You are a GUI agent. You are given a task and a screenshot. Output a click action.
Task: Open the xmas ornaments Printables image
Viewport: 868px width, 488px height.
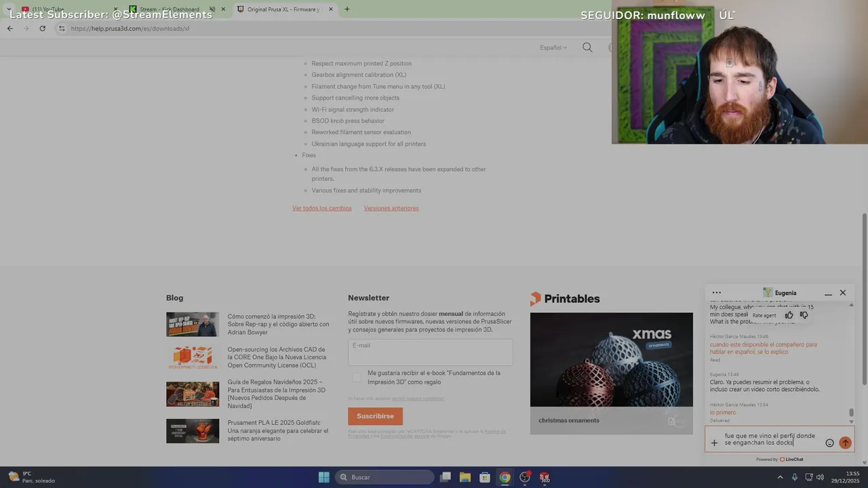(611, 359)
